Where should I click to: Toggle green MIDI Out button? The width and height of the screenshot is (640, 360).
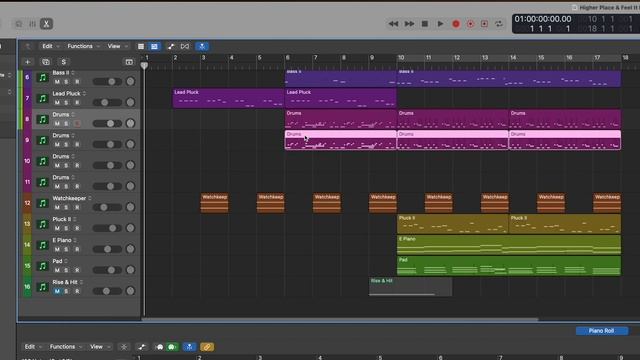[172, 347]
